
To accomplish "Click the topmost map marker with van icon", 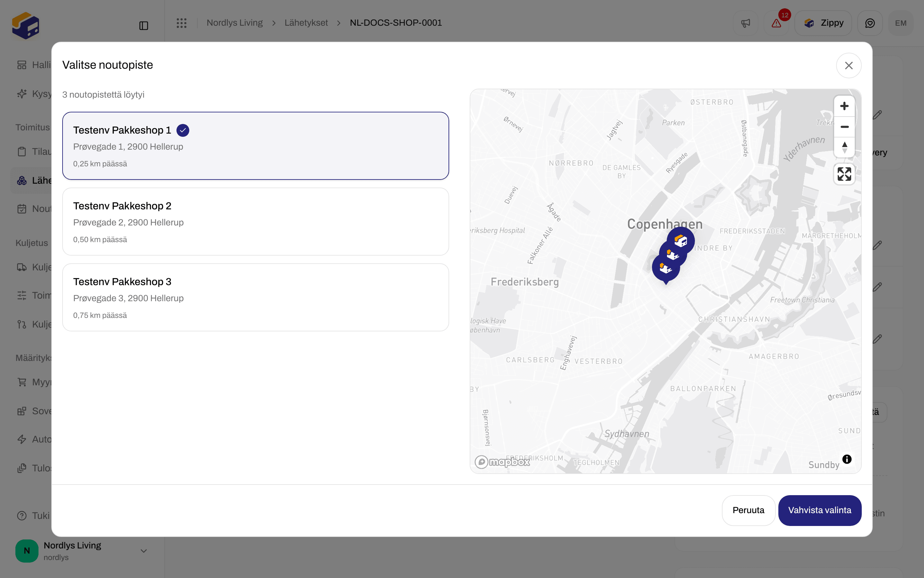I will [680, 241].
